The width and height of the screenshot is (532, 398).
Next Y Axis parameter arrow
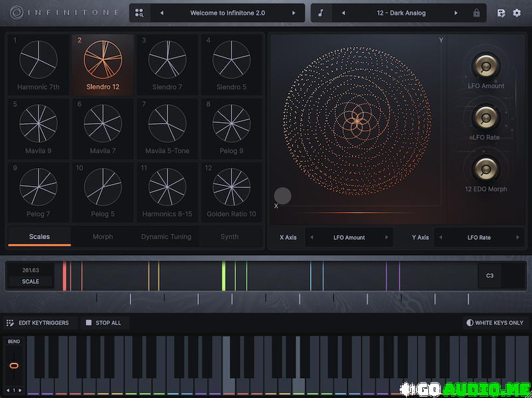[x=518, y=237]
